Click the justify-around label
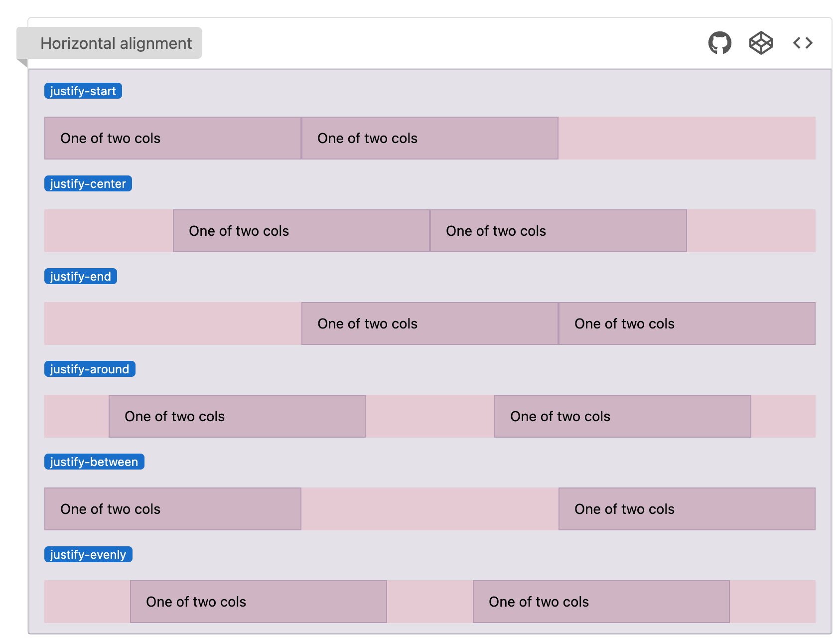 point(90,369)
